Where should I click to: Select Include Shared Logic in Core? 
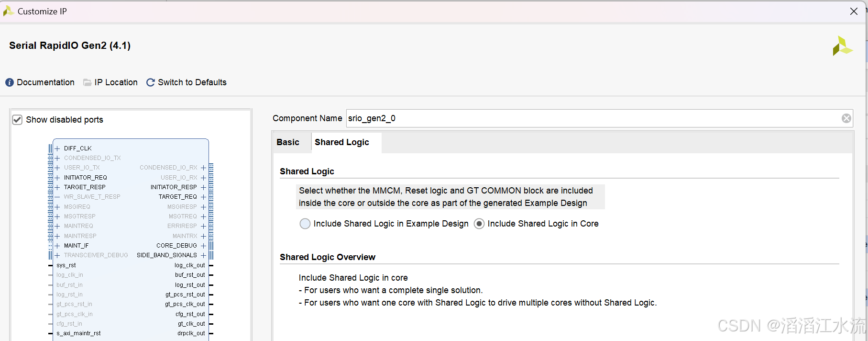[x=479, y=224]
